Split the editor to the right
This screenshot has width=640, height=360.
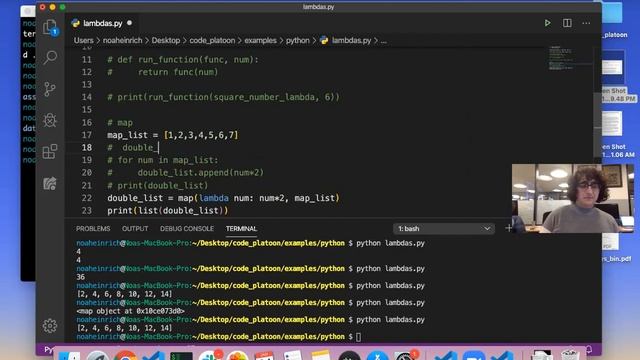(567, 23)
